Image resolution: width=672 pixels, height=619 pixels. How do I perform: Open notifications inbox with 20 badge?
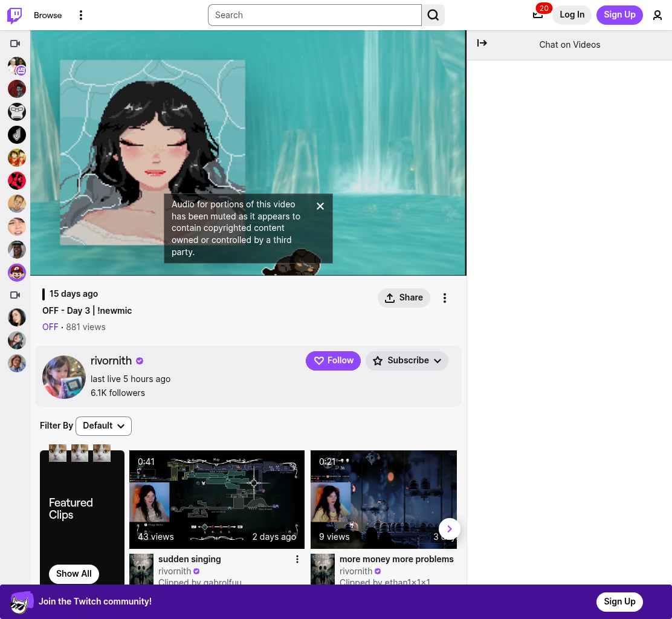tap(538, 15)
